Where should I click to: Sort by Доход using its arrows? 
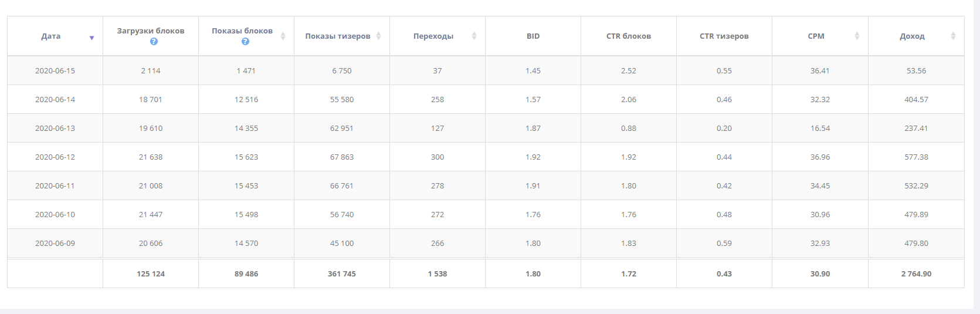[x=953, y=36]
